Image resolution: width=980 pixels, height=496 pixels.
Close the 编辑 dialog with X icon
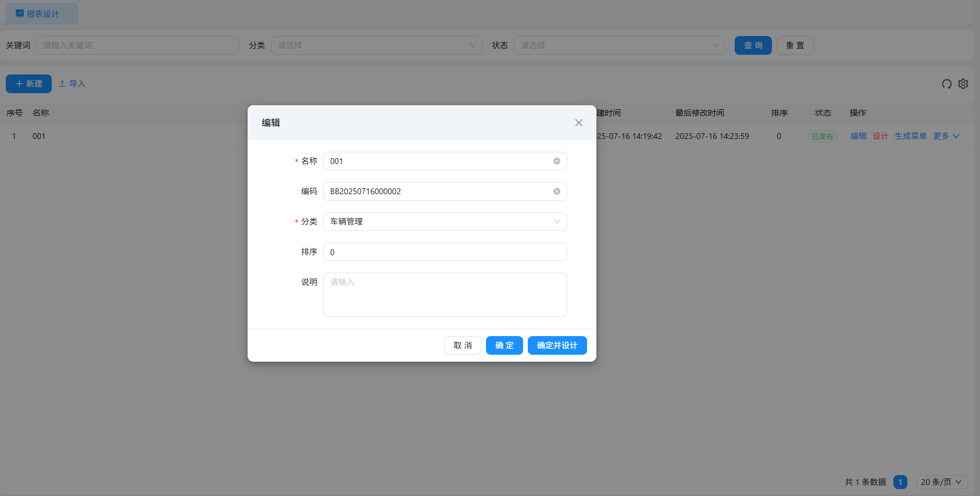[x=578, y=123]
